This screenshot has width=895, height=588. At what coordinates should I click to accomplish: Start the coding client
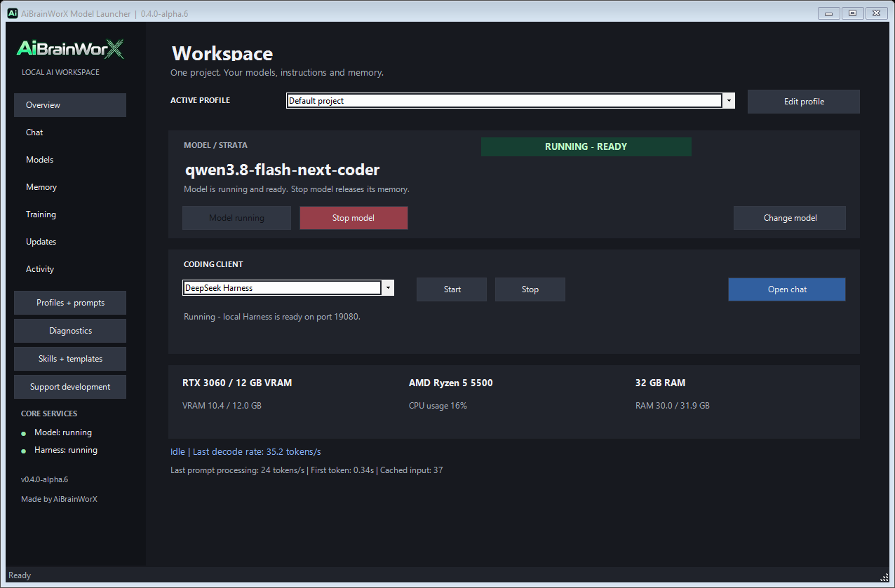pyautogui.click(x=452, y=289)
